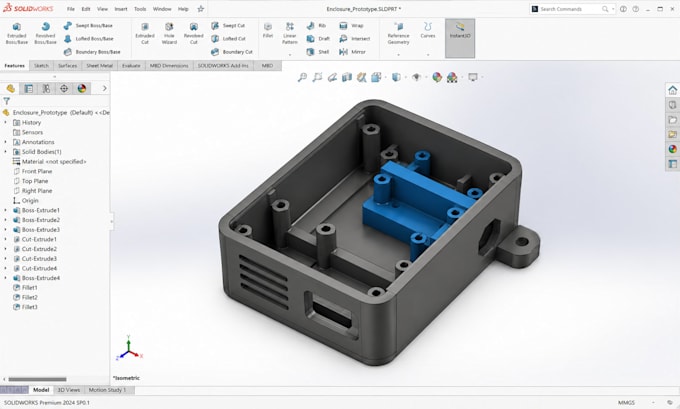Open the ConfigurationManager panel tab
This screenshot has width=680, height=409.
(x=46, y=88)
